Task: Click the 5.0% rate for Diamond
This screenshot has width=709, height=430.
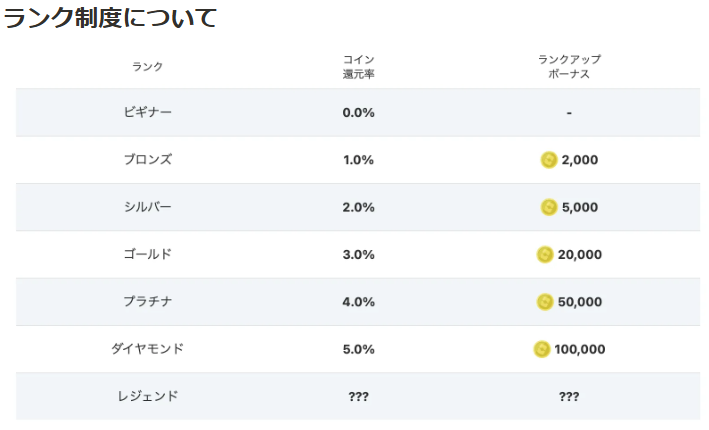Action: [359, 350]
